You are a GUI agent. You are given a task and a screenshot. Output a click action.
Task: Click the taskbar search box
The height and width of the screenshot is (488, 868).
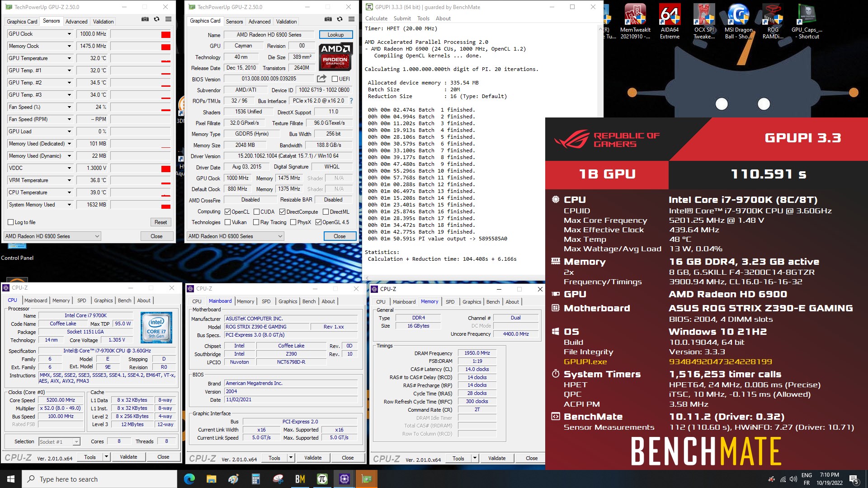tap(99, 479)
